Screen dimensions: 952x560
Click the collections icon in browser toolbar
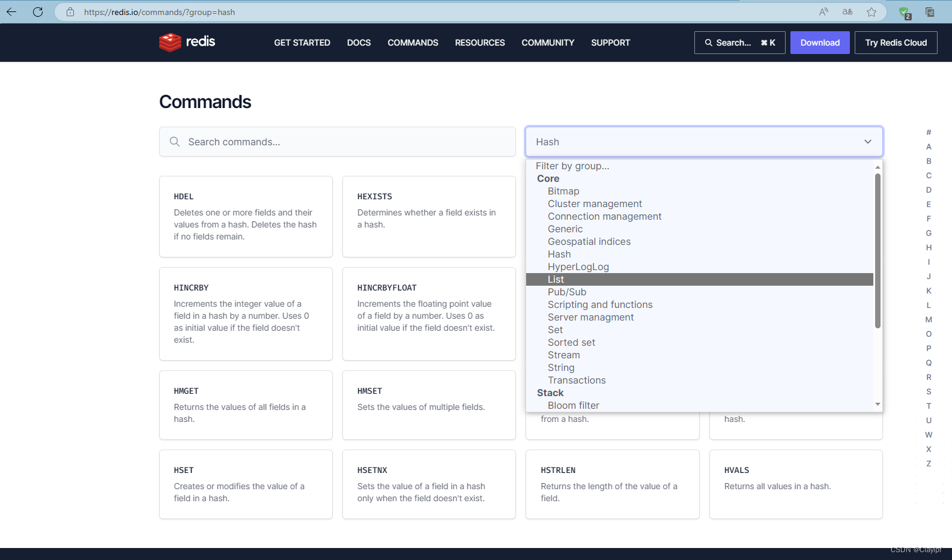pyautogui.click(x=930, y=12)
